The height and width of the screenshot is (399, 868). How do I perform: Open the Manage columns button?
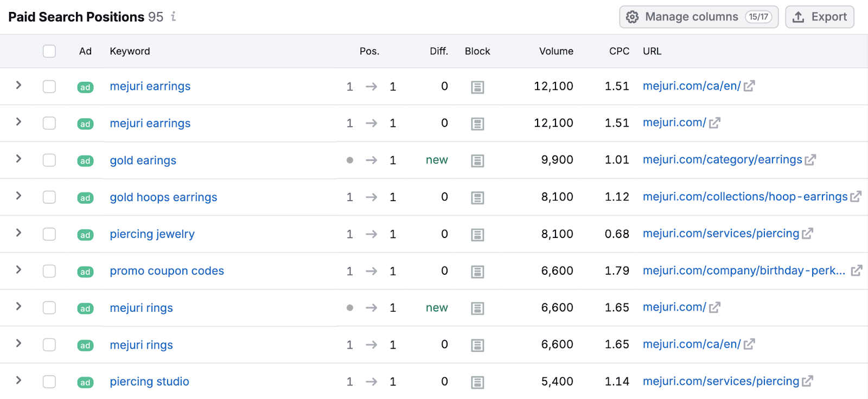pos(699,17)
